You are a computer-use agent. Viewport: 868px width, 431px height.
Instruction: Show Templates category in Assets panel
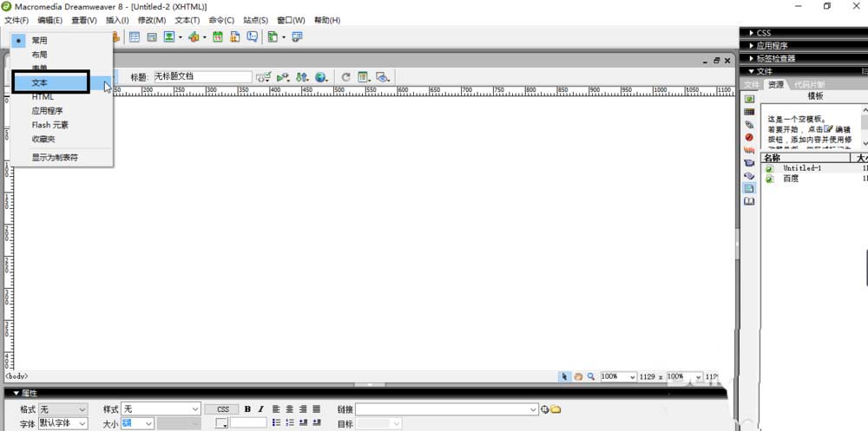click(749, 188)
